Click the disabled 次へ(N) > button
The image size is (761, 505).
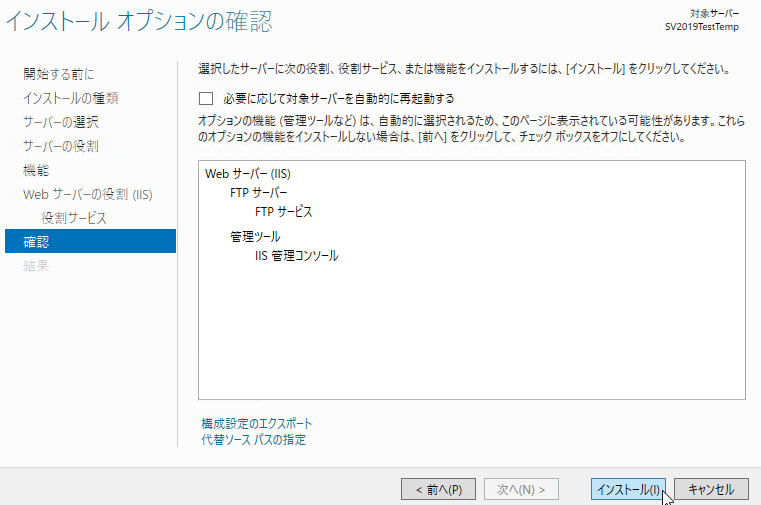[x=521, y=489]
